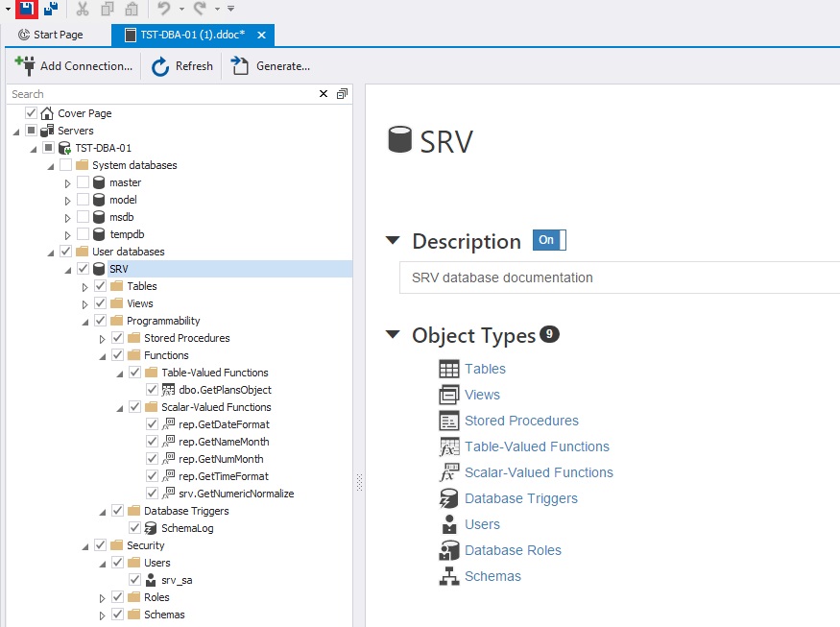
Task: Uncheck the Cover Page checkbox
Action: [32, 113]
